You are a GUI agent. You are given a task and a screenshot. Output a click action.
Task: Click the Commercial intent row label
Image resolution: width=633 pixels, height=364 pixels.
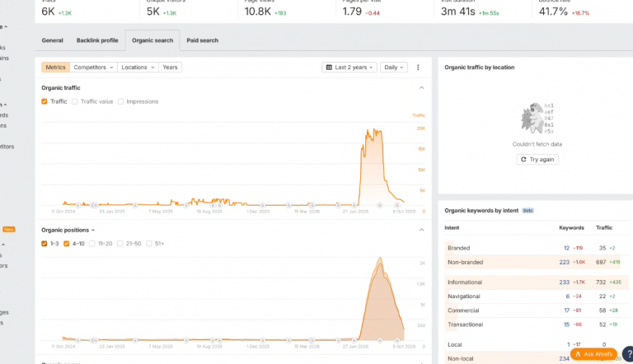pyautogui.click(x=463, y=310)
